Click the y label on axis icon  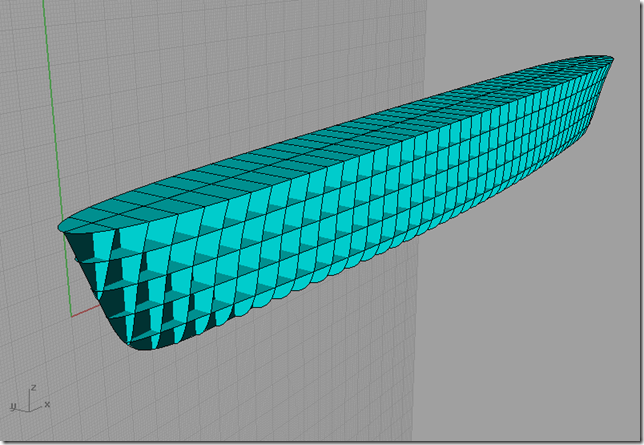(x=13, y=408)
